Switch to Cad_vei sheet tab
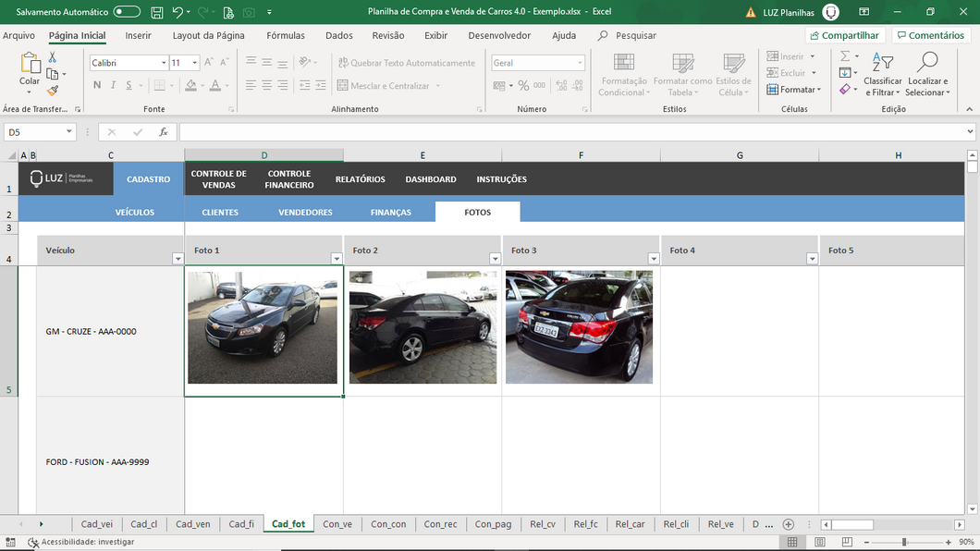Screen dimensions: 980x551 point(97,524)
